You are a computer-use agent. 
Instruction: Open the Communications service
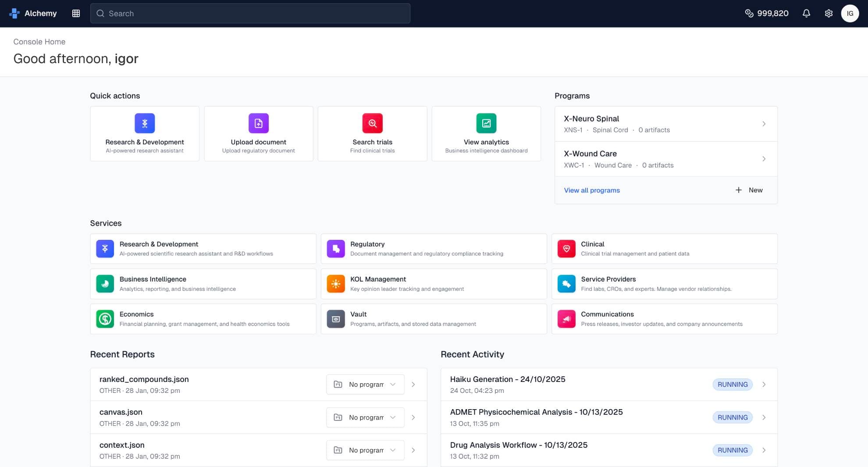point(664,318)
